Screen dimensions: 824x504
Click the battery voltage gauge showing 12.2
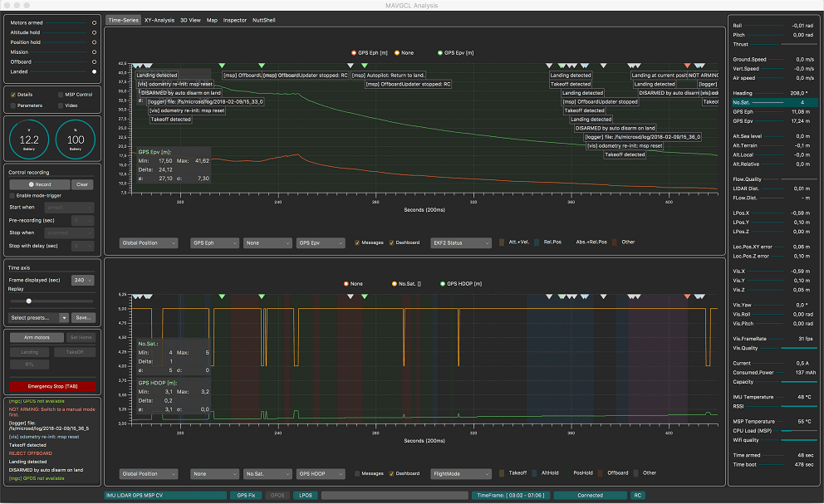pyautogui.click(x=29, y=139)
